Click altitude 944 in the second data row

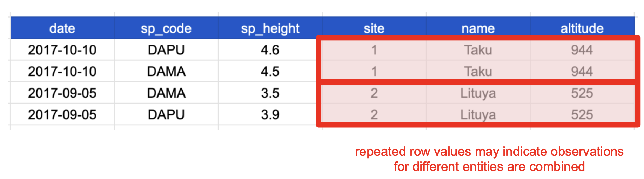coord(582,72)
